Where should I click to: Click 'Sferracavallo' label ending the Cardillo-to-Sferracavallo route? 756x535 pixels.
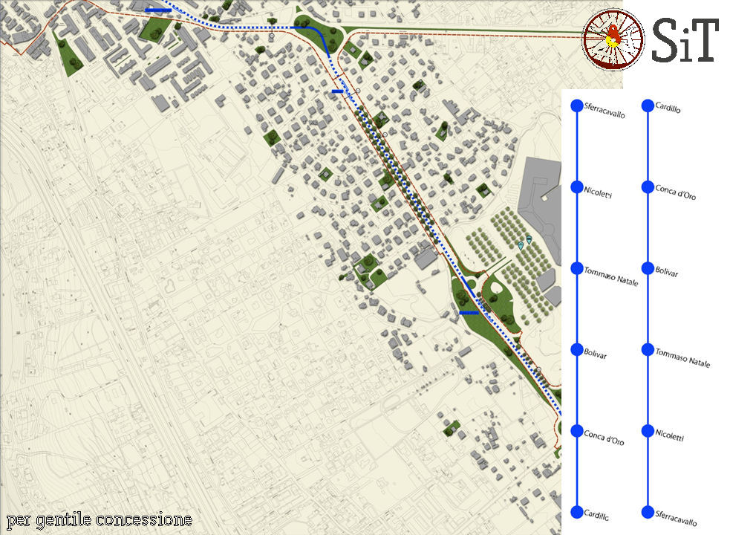(x=676, y=518)
